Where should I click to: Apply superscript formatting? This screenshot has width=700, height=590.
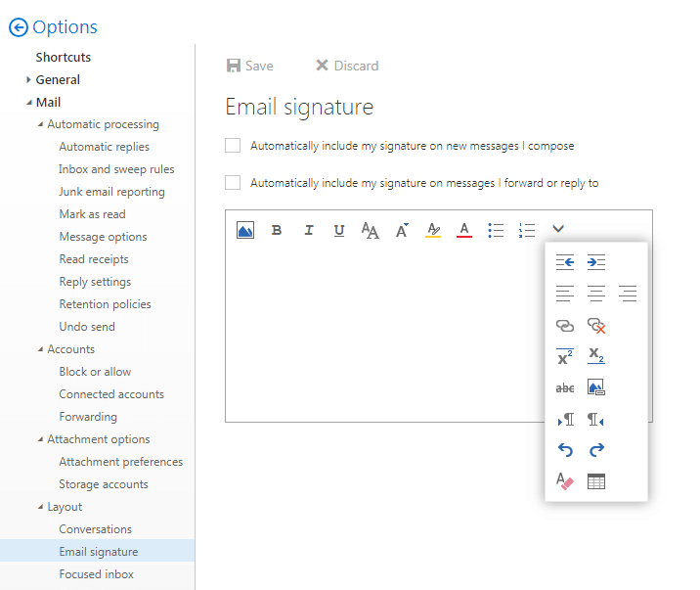point(565,356)
